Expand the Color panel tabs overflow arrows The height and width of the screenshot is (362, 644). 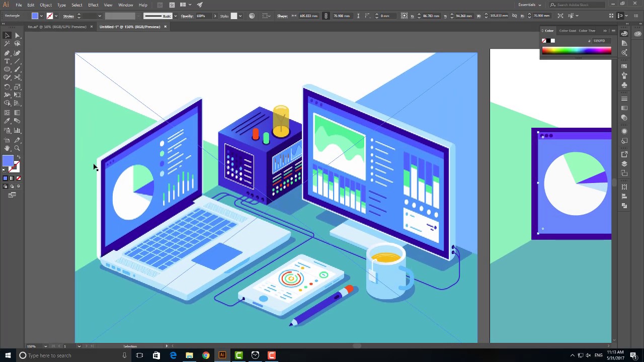(x=605, y=31)
